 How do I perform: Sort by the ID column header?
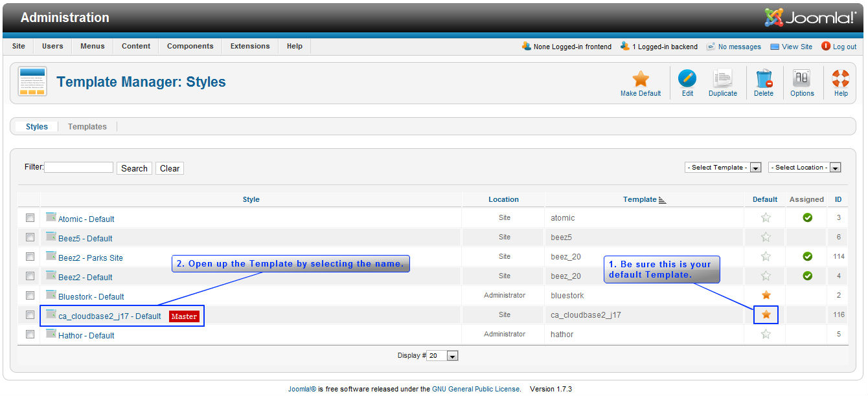coord(838,199)
